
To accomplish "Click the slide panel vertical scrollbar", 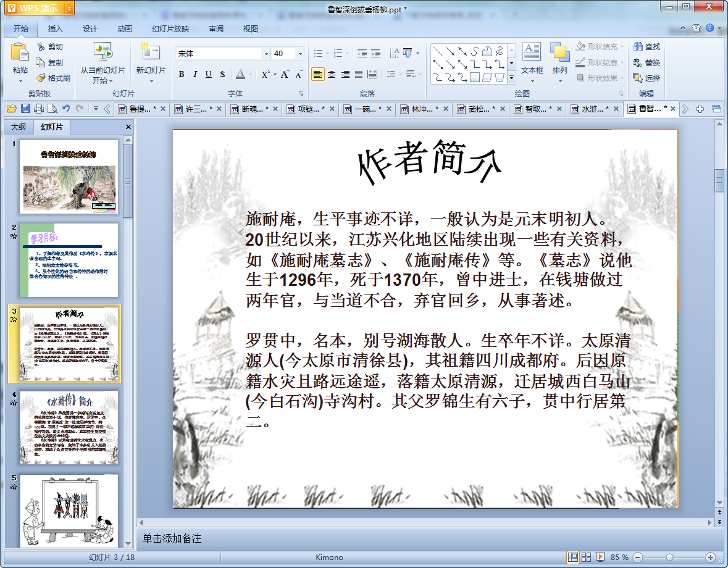I will pyautogui.click(x=128, y=181).
